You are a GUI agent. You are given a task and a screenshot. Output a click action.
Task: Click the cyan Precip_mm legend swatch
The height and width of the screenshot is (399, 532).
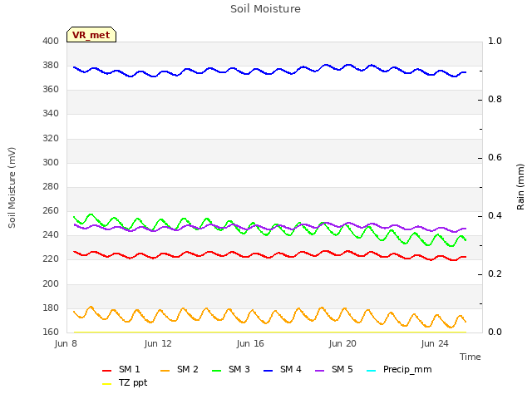point(372,371)
